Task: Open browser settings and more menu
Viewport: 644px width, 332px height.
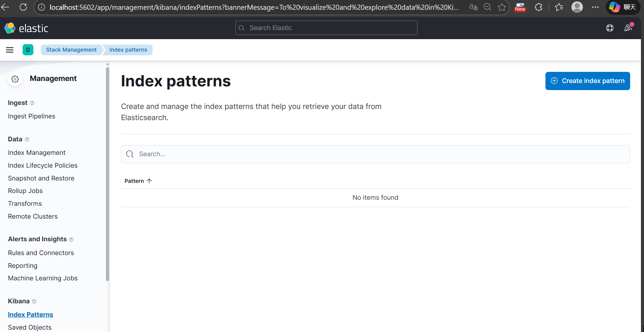Action: pyautogui.click(x=595, y=7)
